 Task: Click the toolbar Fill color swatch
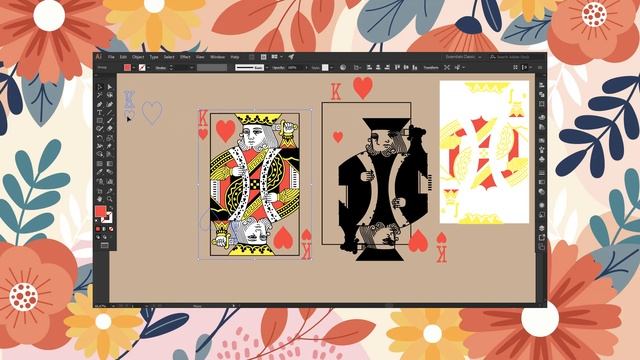pos(100,211)
